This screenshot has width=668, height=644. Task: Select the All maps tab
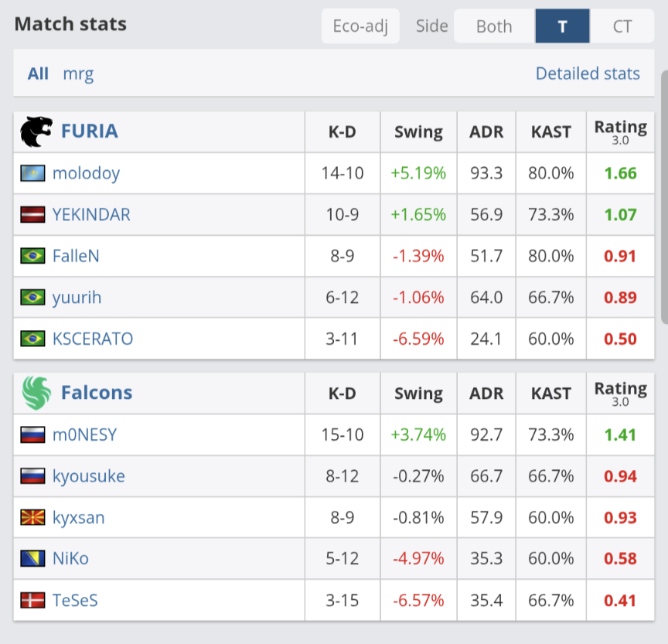coord(38,73)
